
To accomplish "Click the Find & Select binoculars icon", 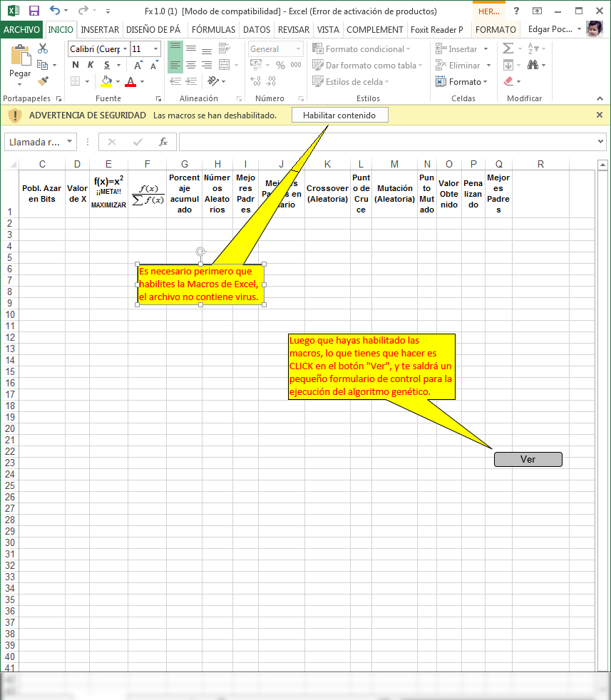I will [x=534, y=65].
